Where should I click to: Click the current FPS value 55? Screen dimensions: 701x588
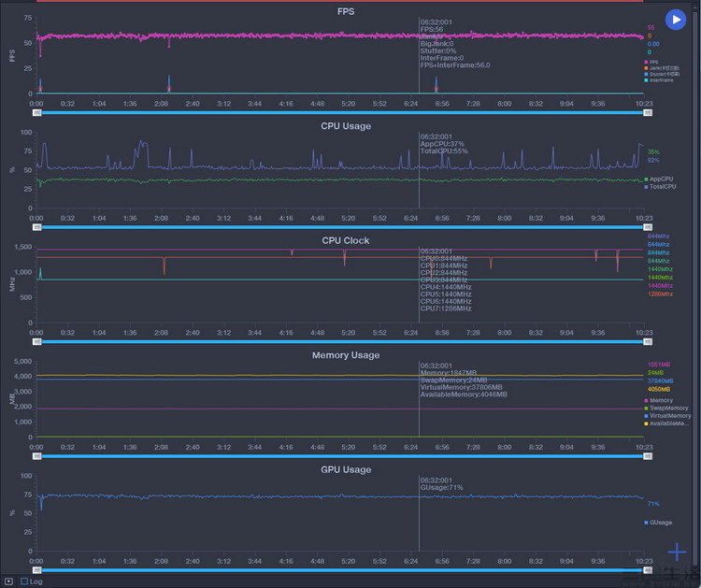(x=651, y=28)
